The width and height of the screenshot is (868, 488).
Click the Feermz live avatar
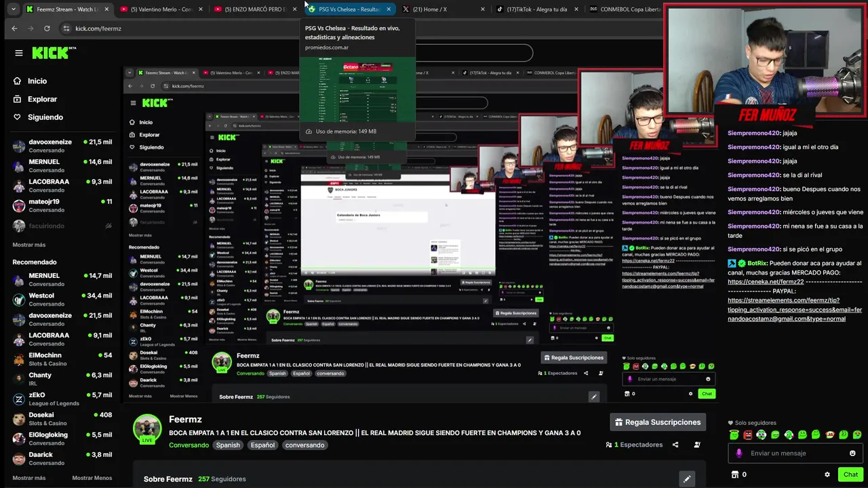(x=147, y=428)
